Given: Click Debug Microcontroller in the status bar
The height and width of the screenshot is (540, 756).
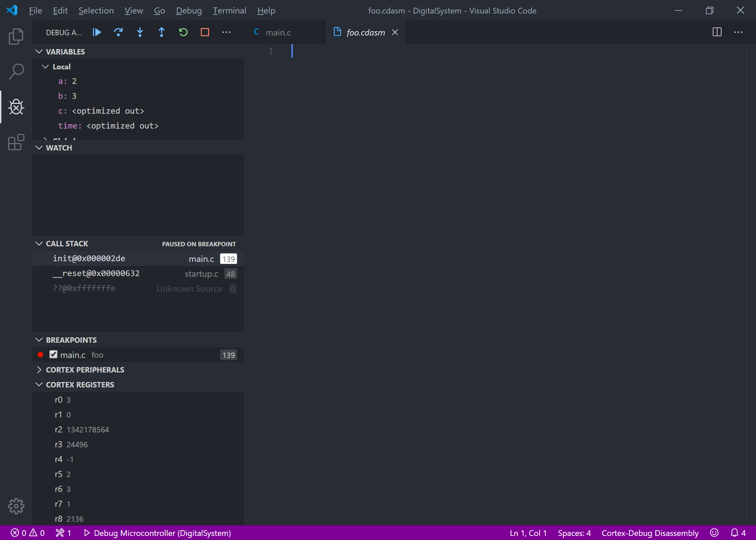Looking at the screenshot, I should [x=158, y=533].
